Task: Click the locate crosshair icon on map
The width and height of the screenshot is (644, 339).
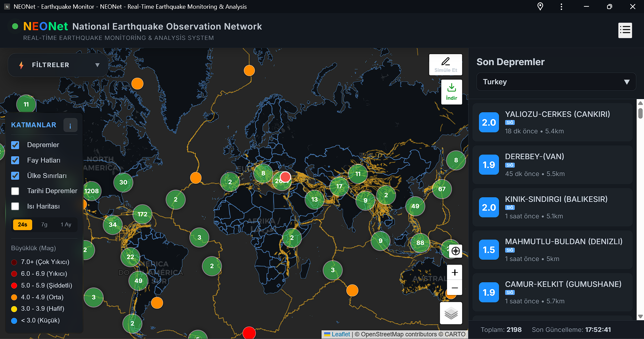Action: pyautogui.click(x=455, y=251)
